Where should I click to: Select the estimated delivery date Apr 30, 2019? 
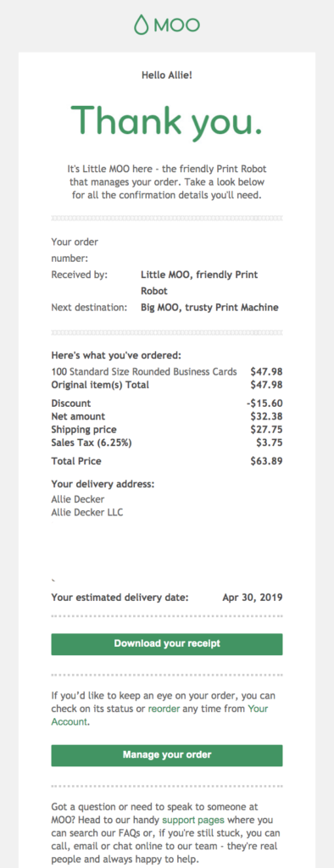click(253, 598)
